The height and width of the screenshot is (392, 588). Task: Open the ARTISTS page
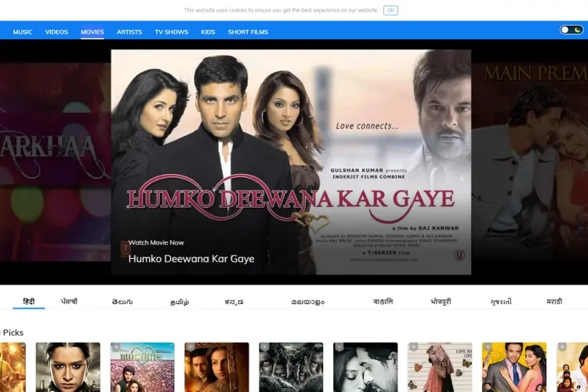129,32
